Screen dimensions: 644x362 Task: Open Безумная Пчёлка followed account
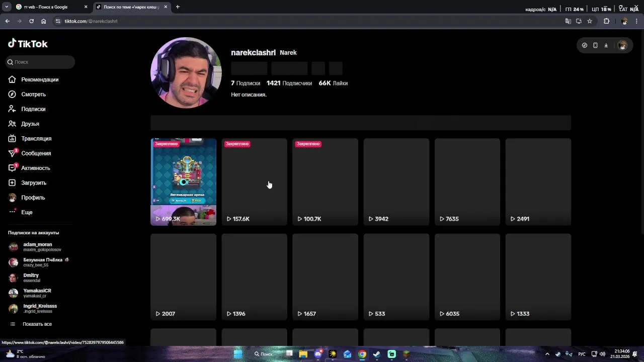(39, 262)
